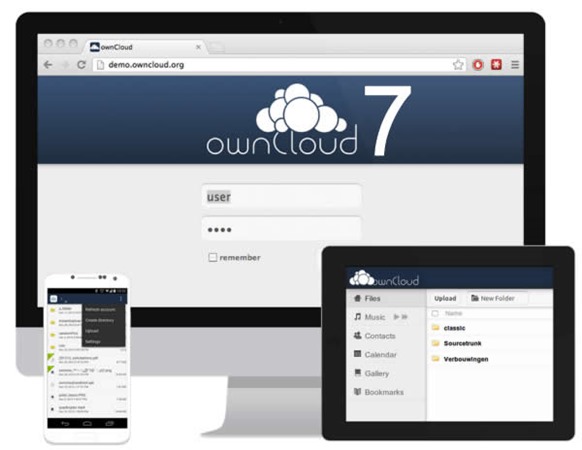The image size is (582, 450).
Task: Tap the Android recent apps button
Action: point(109,424)
